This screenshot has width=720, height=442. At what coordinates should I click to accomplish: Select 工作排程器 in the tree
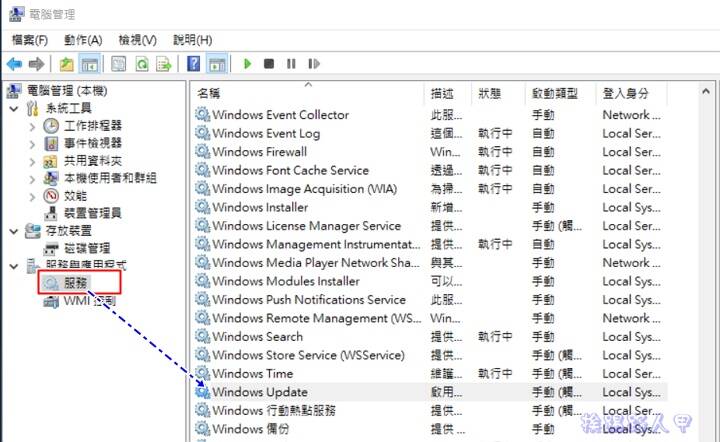[x=93, y=126]
